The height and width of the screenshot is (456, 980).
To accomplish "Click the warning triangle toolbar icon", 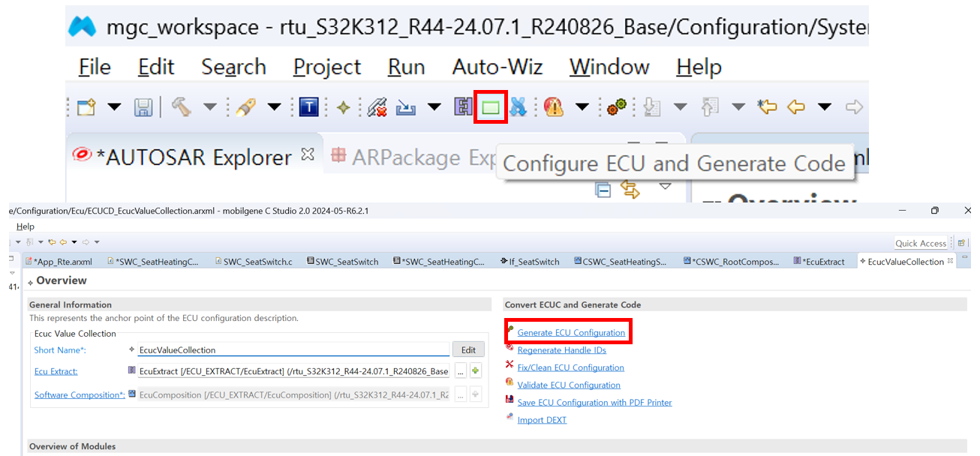I will 554,107.
